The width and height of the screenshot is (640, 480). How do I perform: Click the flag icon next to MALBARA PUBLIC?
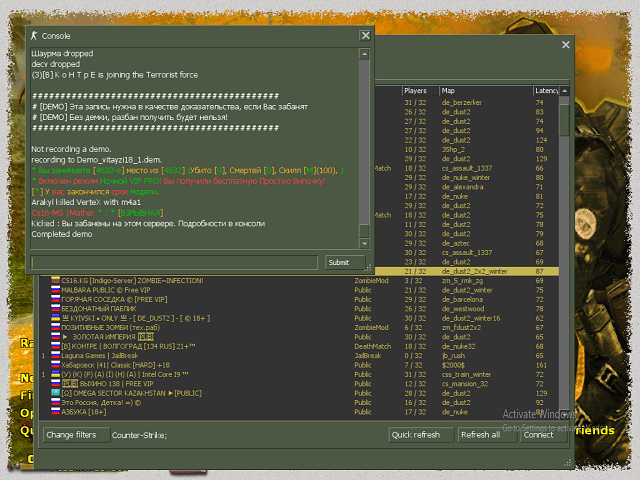point(56,290)
